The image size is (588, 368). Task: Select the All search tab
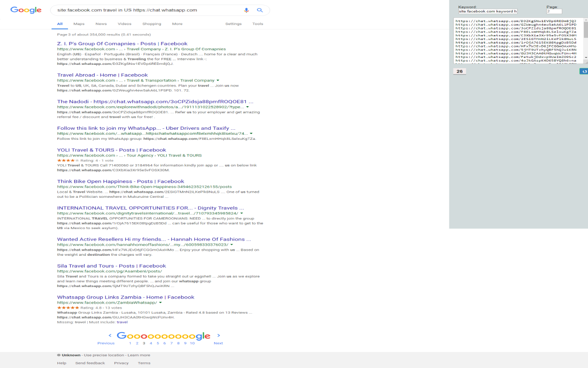tap(60, 24)
